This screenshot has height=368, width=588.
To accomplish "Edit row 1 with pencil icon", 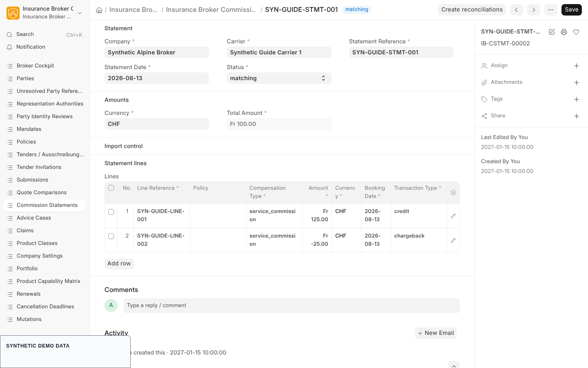I will click(x=453, y=216).
